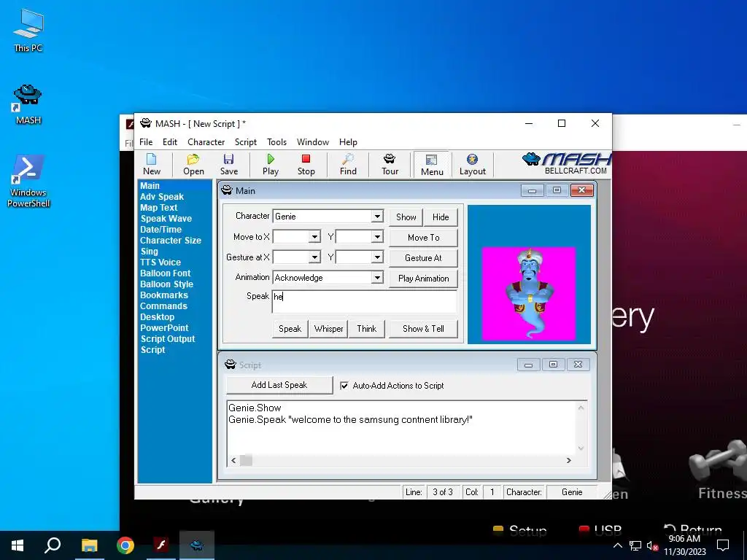Select the This PC desktop icon
The height and width of the screenshot is (560, 747).
coord(28,30)
